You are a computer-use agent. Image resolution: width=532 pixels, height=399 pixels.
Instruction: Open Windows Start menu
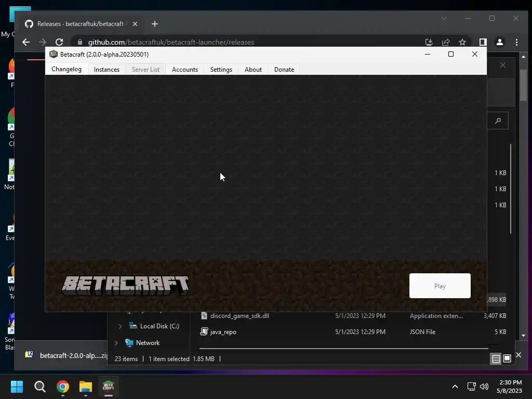(17, 387)
